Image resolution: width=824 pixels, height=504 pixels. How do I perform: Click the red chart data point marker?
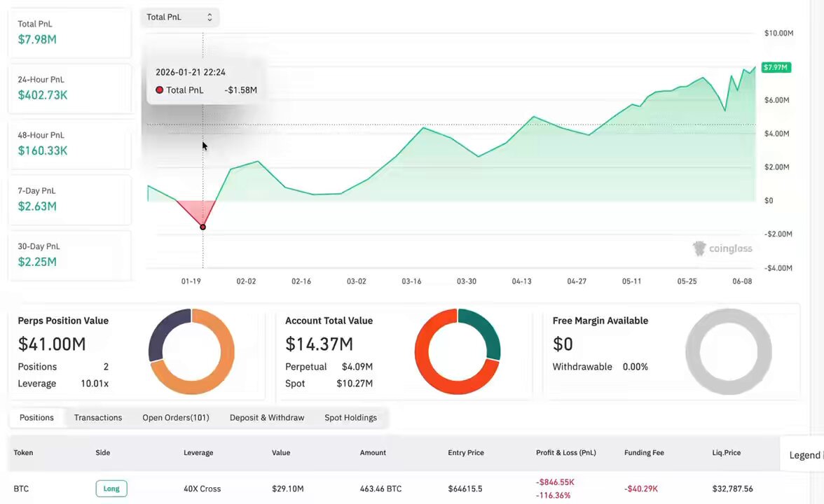pos(203,227)
